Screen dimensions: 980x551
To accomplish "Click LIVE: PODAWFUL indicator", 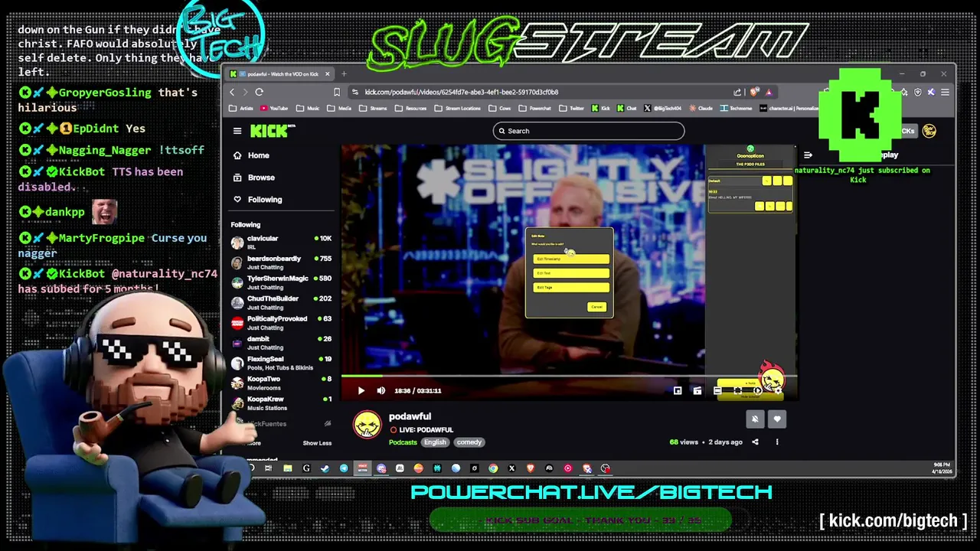I will 422,430.
